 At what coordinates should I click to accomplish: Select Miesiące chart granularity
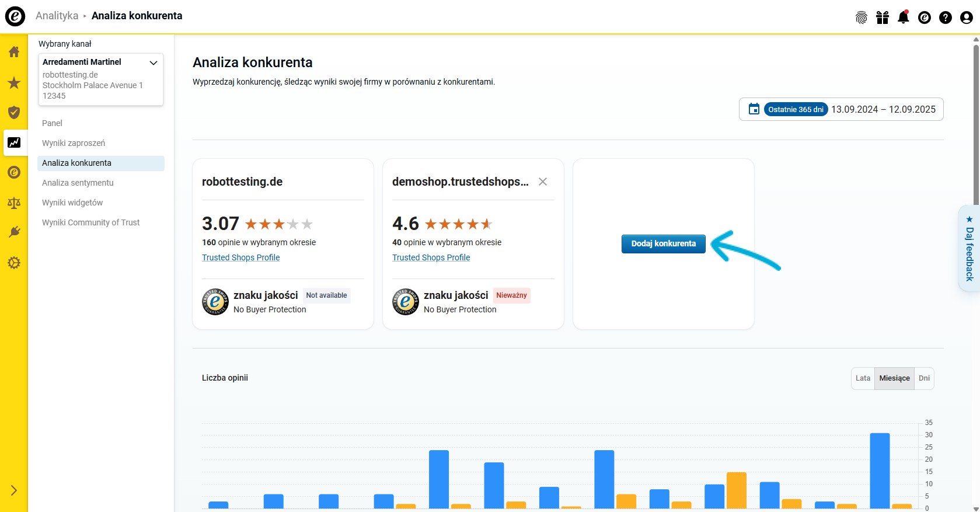tap(894, 378)
